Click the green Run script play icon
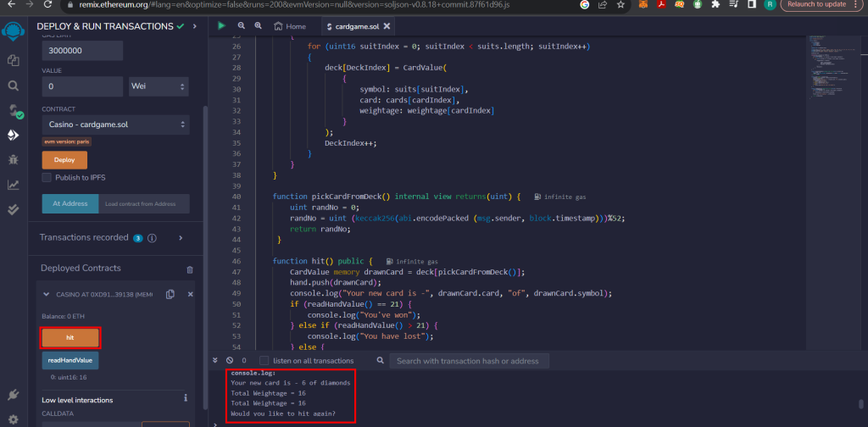This screenshot has height=427, width=868. tap(221, 26)
